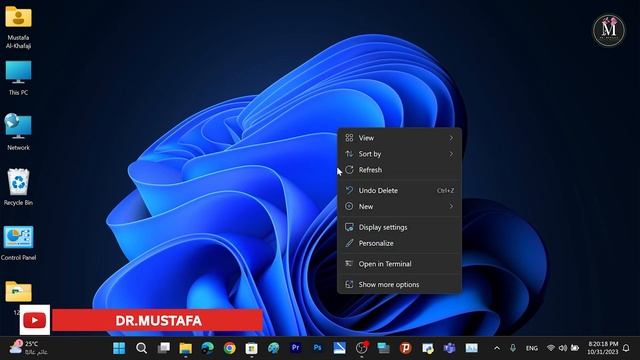This screenshot has width=640, height=360.
Task: Select Show more options entry
Action: [x=399, y=284]
